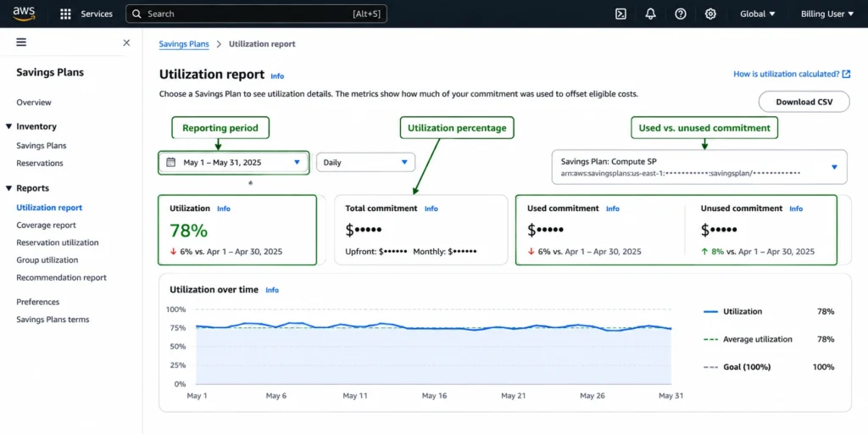The width and height of the screenshot is (868, 434).
Task: Click the Savings Plans sidebar heading
Action: pyautogui.click(x=50, y=73)
